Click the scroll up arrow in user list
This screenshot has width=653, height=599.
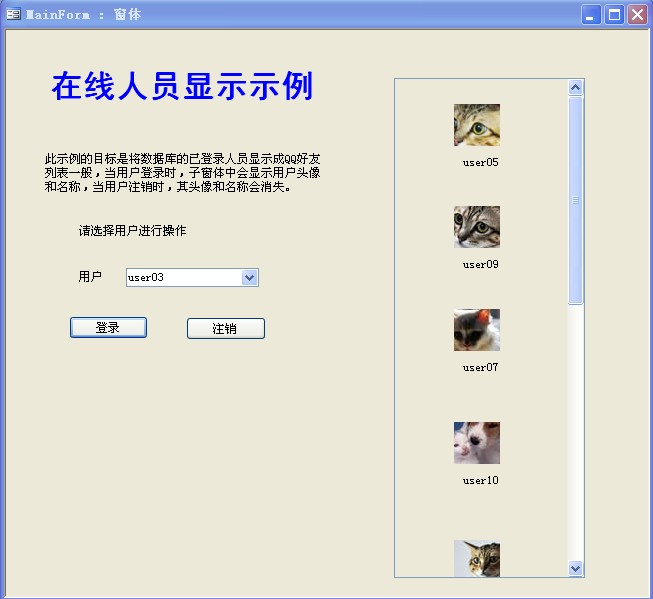[x=576, y=87]
